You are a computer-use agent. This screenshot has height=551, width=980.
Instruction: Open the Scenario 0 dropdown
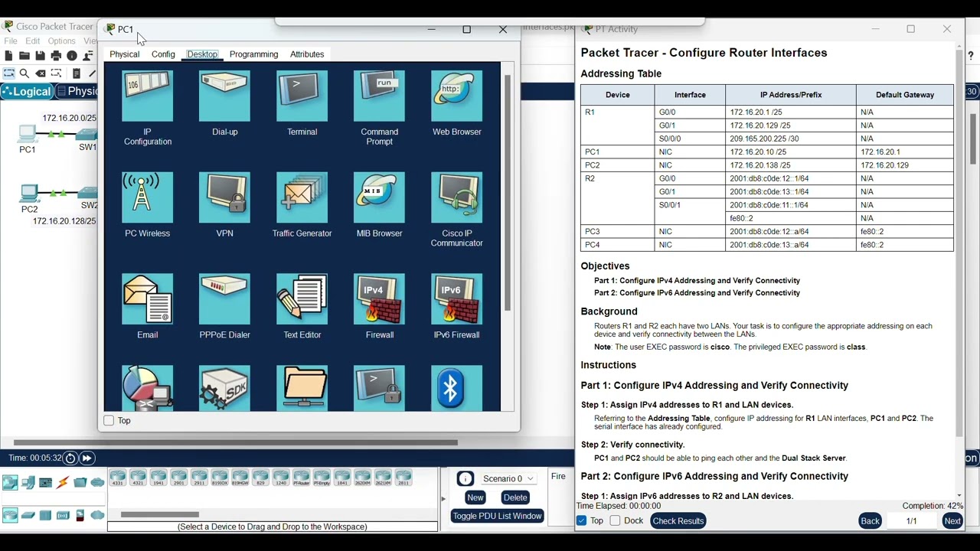pyautogui.click(x=508, y=479)
